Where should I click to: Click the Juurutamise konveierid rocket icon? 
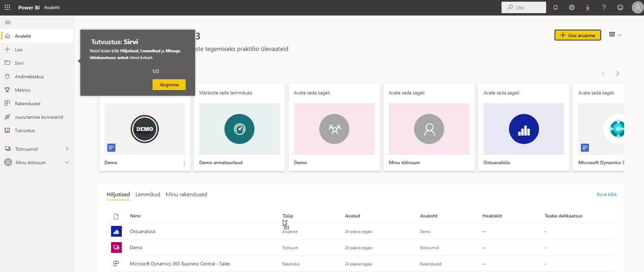pyautogui.click(x=7, y=117)
